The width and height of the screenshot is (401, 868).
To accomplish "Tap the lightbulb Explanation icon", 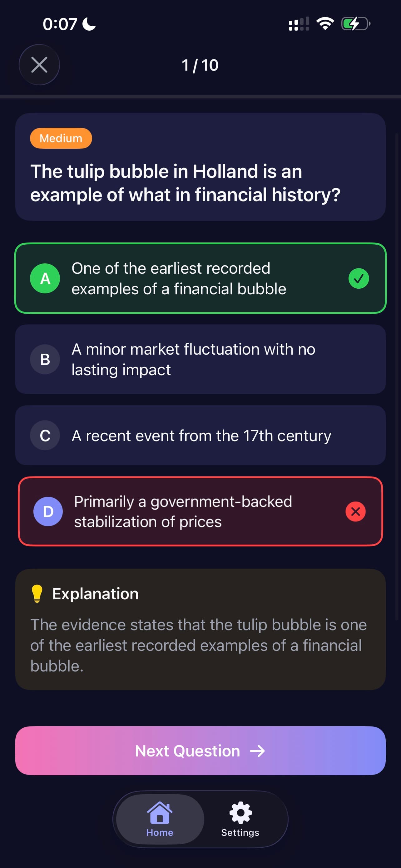I will point(38,593).
